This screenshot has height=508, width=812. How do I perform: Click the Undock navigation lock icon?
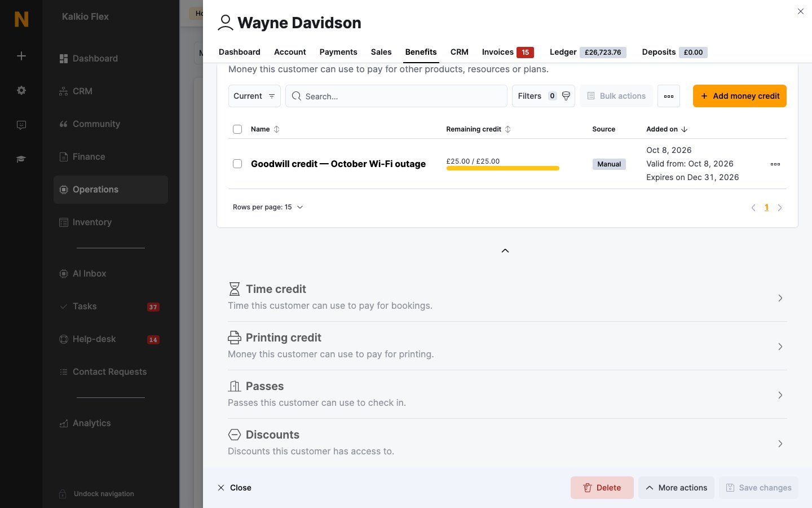pos(63,494)
